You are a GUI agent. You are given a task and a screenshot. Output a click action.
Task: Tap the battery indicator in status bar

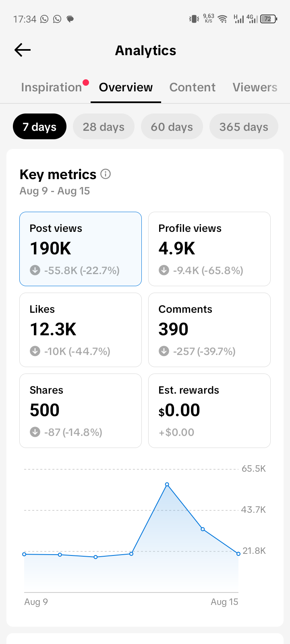pos(268,19)
